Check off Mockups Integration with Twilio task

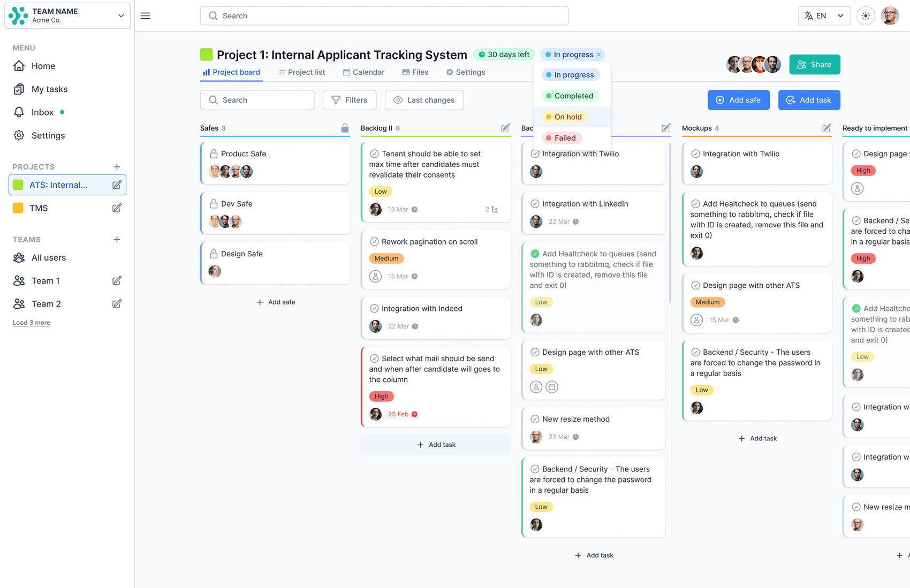pyautogui.click(x=695, y=154)
